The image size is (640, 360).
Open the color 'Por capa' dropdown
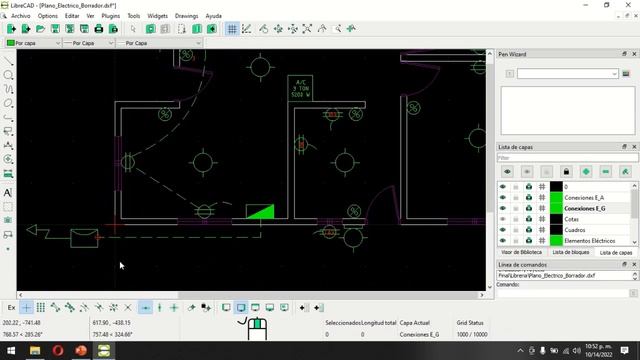[x=33, y=43]
